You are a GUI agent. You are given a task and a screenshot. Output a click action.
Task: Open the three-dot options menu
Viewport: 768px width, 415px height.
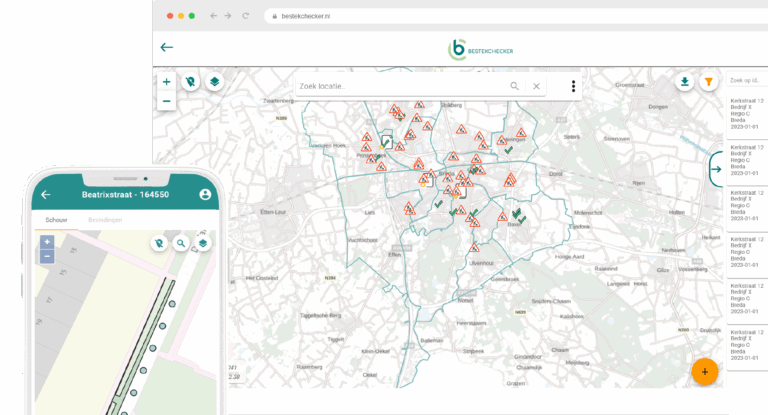(x=573, y=86)
